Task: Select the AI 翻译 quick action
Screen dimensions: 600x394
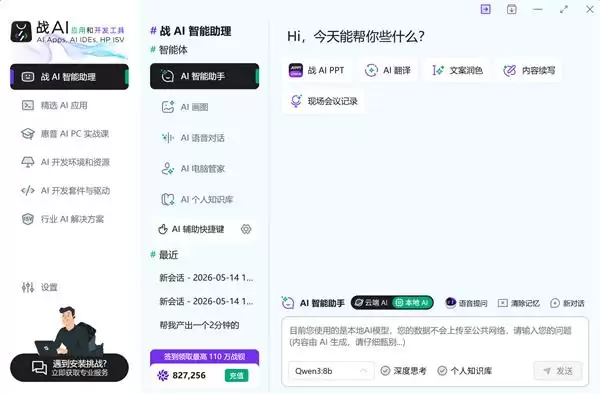Action: point(388,70)
